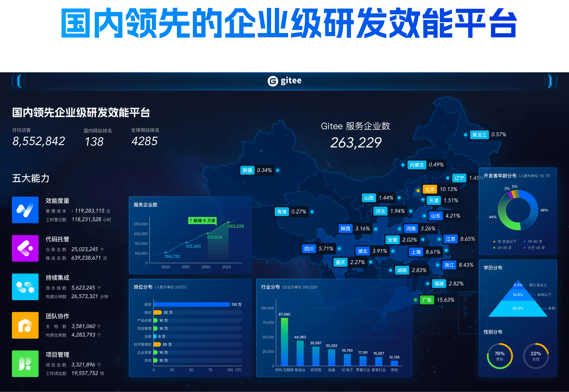Click the 工作项总数 19,557,752 value
The image size is (569, 392).
tap(85, 373)
